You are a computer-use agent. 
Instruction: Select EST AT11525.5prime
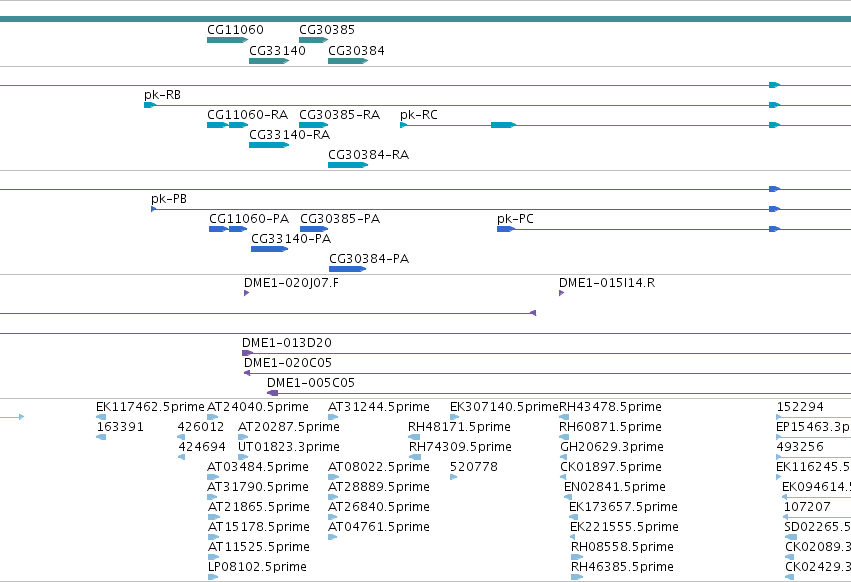pyautogui.click(x=213, y=557)
